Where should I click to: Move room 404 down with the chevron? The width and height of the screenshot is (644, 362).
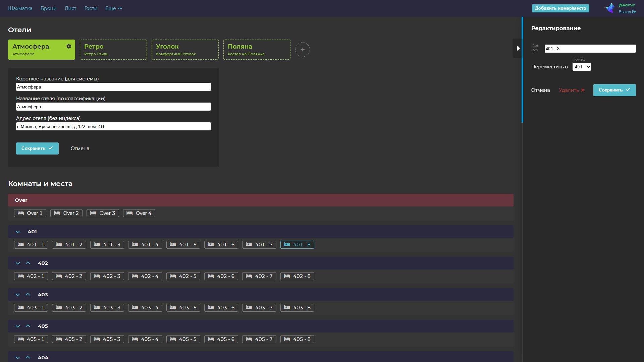coord(18,358)
